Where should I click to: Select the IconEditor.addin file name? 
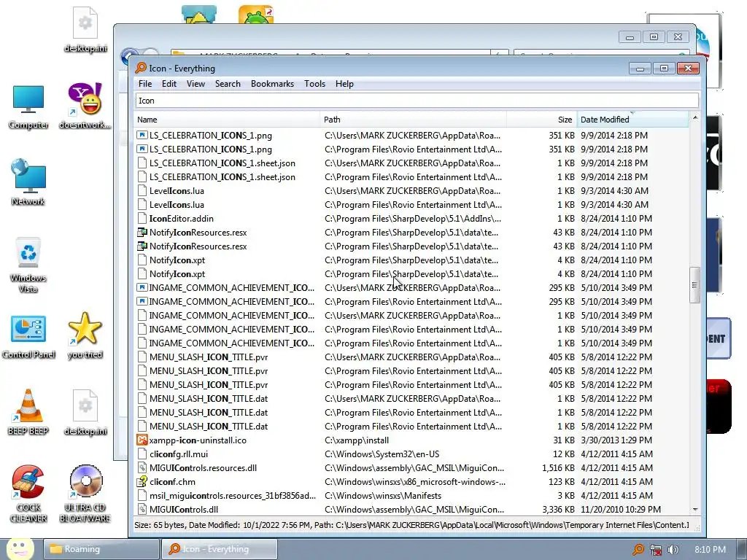point(182,218)
